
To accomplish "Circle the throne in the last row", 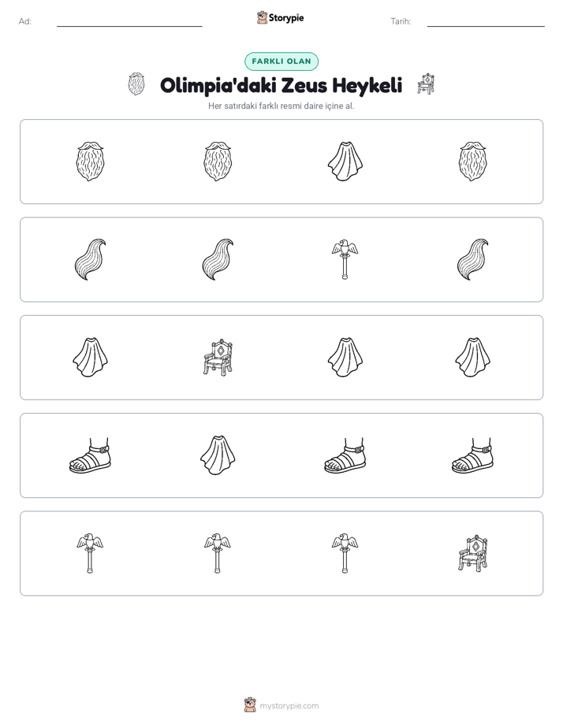I will 472,553.
